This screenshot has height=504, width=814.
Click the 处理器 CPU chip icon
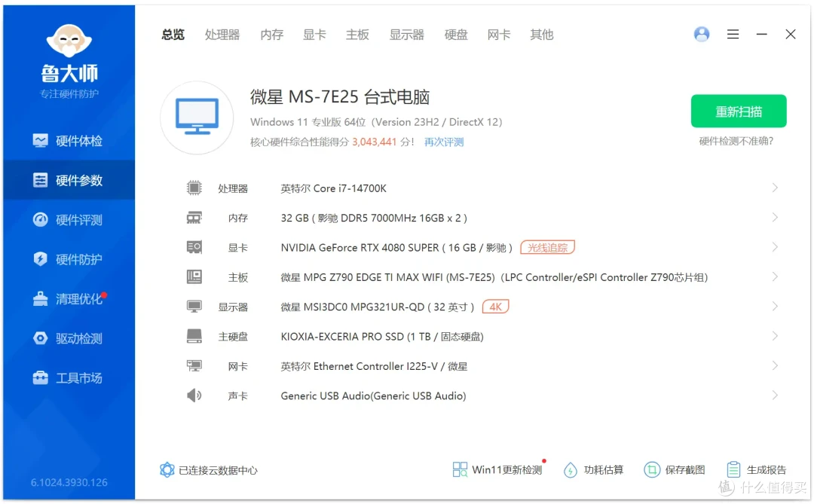[x=194, y=188]
